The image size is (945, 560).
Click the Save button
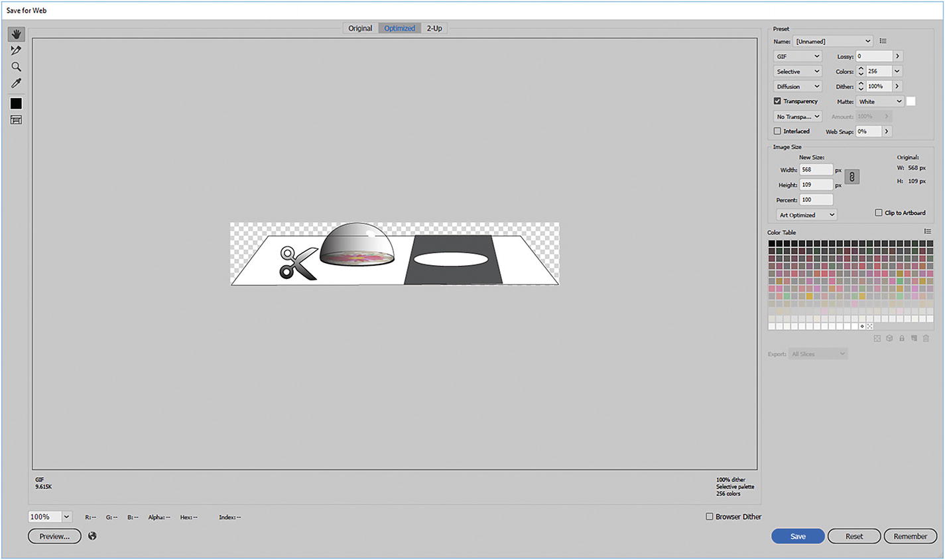pyautogui.click(x=797, y=535)
